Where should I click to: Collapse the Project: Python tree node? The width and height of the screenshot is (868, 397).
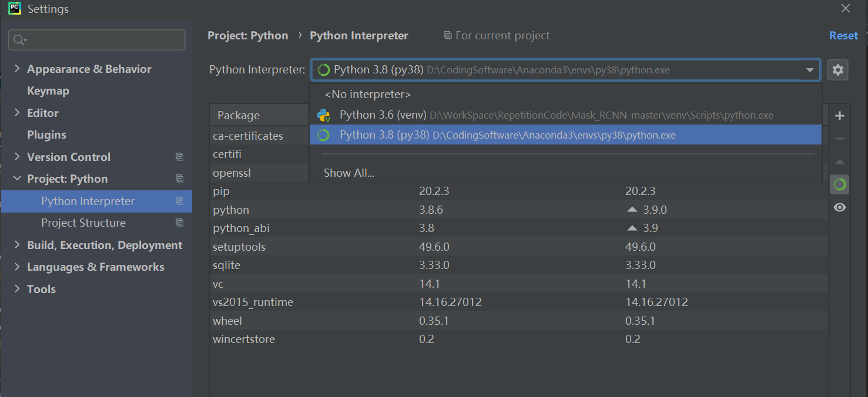[x=17, y=179]
